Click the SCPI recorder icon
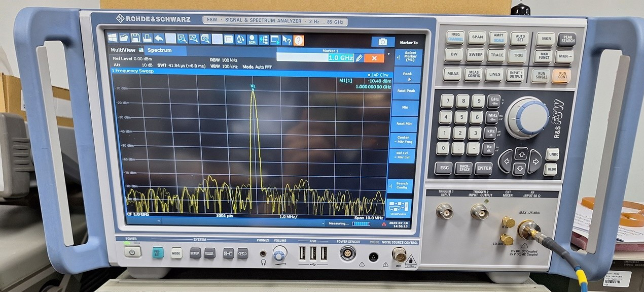This screenshot has width=644, height=292. [x=252, y=40]
